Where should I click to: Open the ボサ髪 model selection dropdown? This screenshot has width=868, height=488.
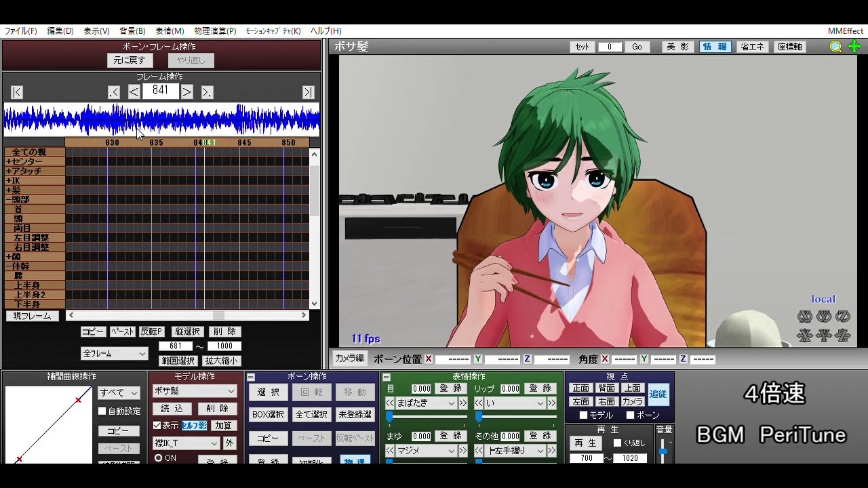[x=195, y=391]
